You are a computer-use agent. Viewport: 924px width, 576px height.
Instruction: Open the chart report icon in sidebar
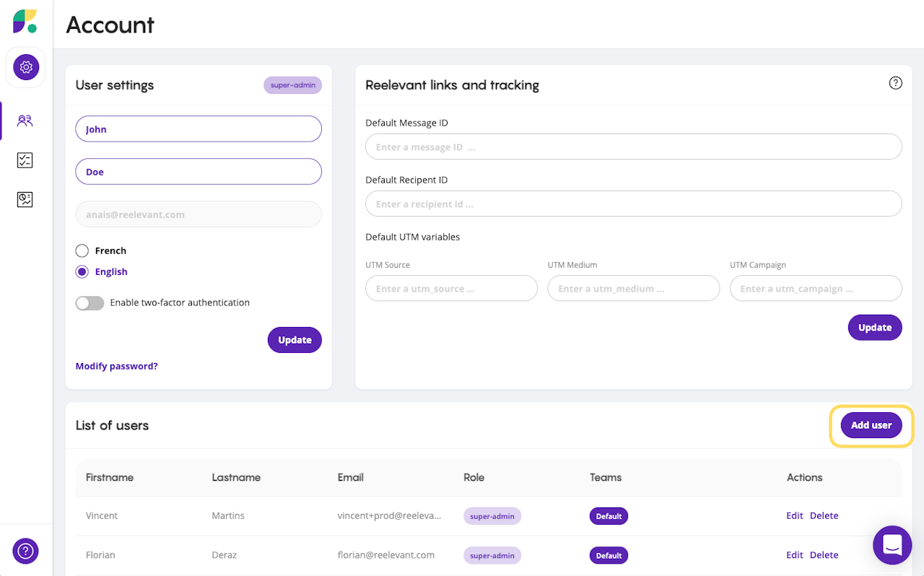(25, 199)
